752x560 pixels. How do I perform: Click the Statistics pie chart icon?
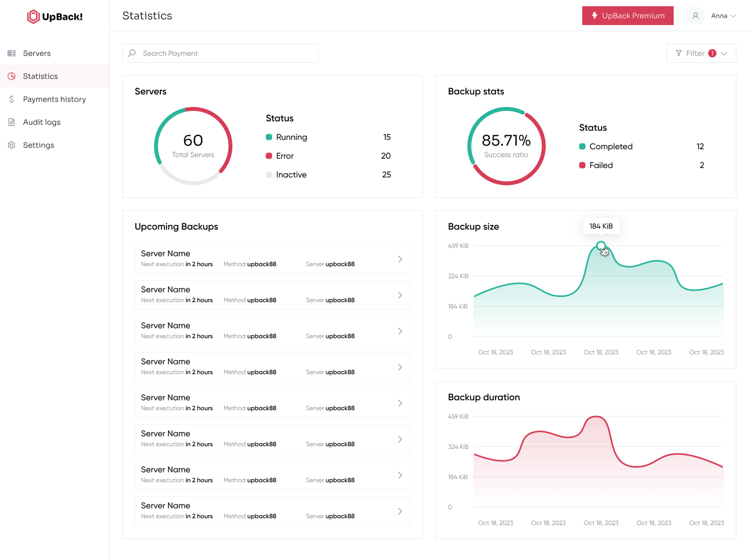click(11, 76)
